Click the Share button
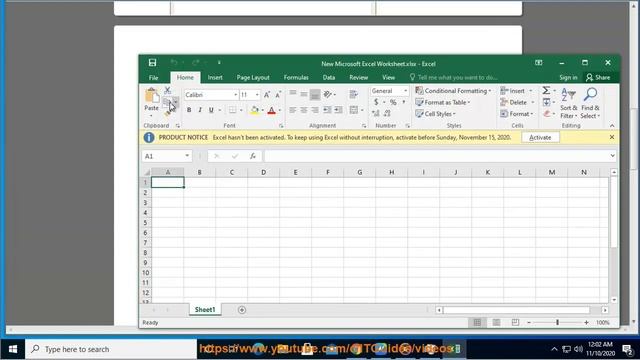The width and height of the screenshot is (640, 360). click(598, 78)
